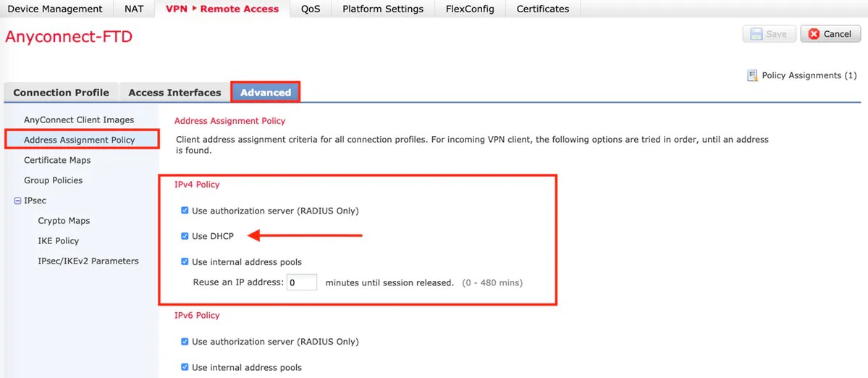Click the '(0 - 480 mins)' hint text
This screenshot has height=378, width=868.
point(492,282)
